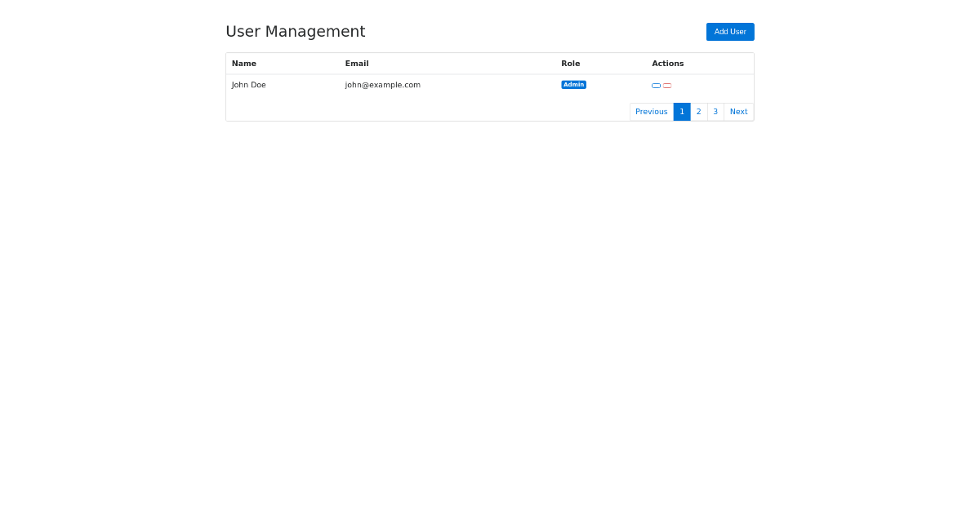Screen dimensions: 980x514
Task: Click the Role column header
Action: point(570,64)
